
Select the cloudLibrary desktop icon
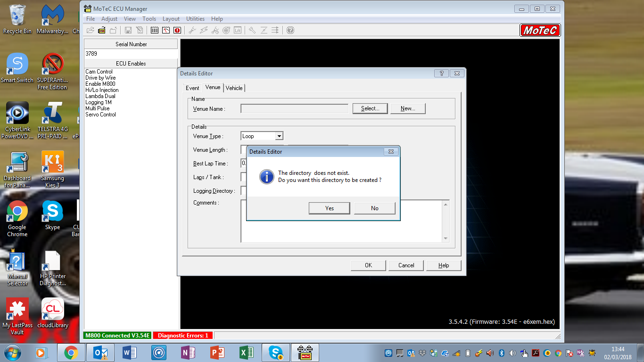[52, 313]
